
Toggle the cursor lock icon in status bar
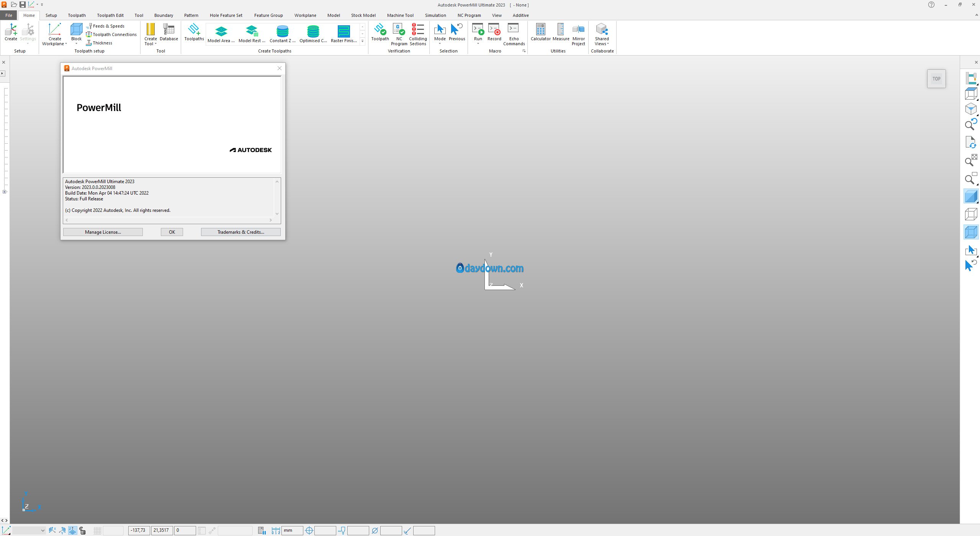point(82,530)
